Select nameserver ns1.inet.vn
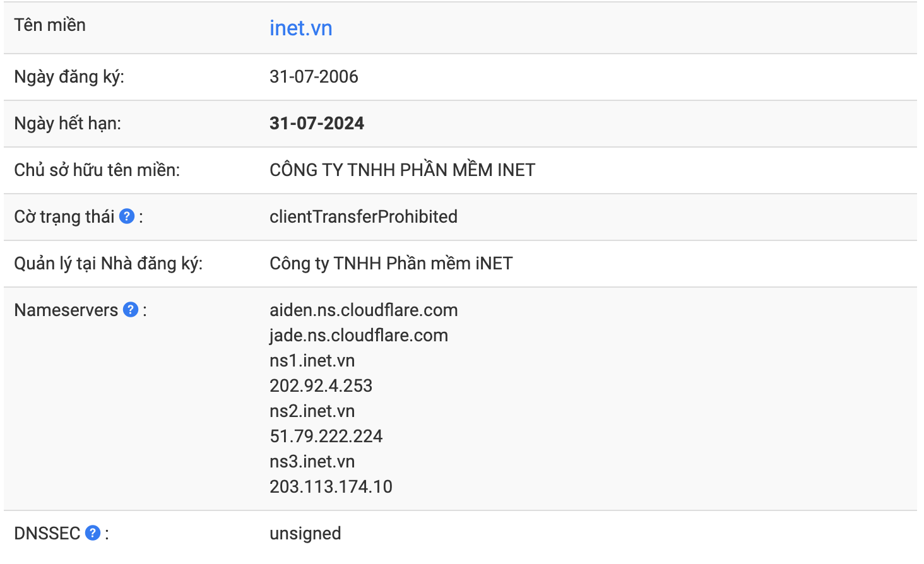The height and width of the screenshot is (564, 924). pos(312,360)
